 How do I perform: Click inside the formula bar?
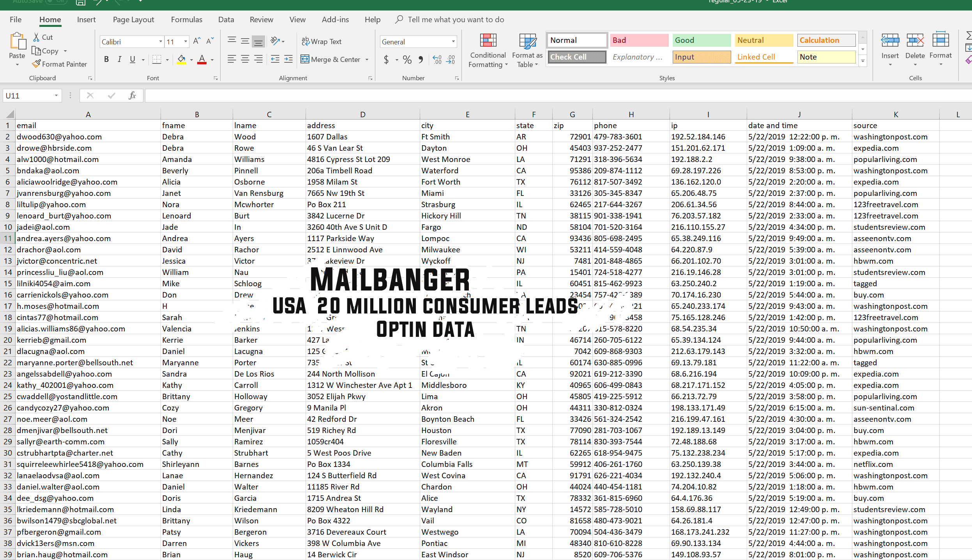[558, 95]
